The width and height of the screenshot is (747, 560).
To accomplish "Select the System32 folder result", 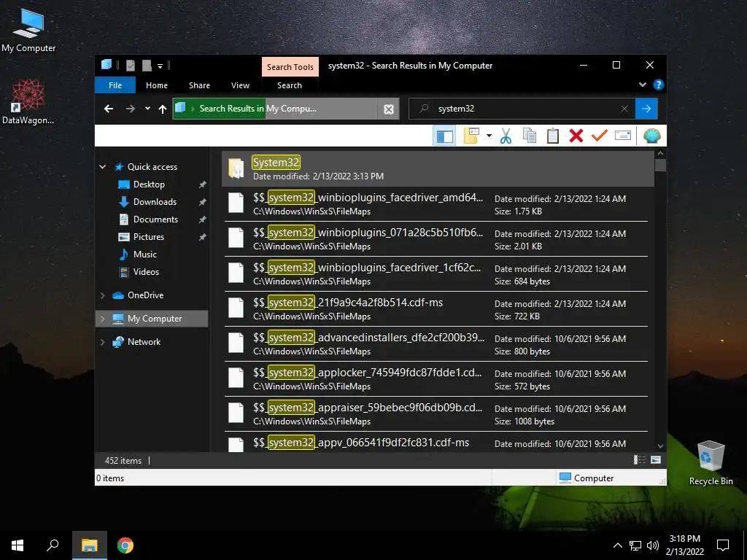I will [438, 168].
